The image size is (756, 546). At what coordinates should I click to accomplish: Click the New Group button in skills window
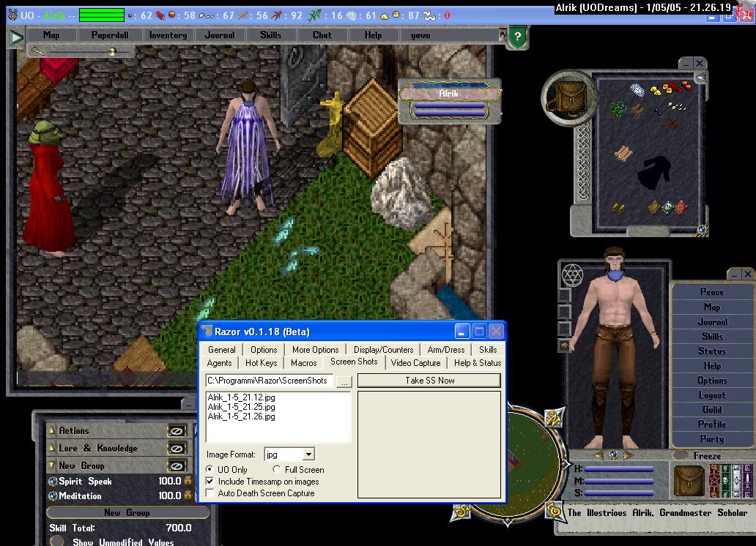click(x=127, y=513)
